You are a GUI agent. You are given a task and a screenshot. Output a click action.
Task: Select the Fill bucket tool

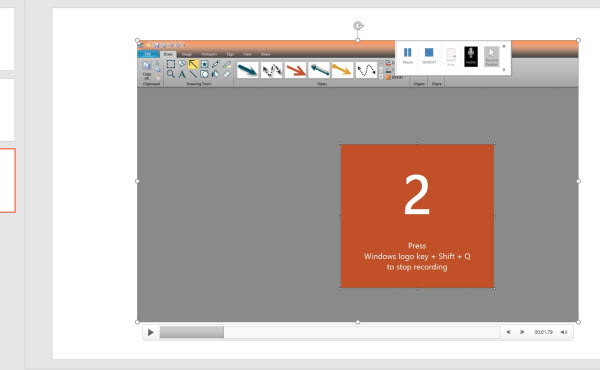point(216,74)
